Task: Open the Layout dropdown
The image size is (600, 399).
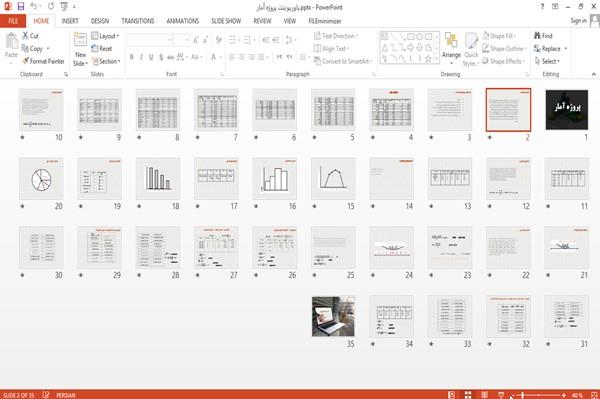Action: [x=105, y=36]
